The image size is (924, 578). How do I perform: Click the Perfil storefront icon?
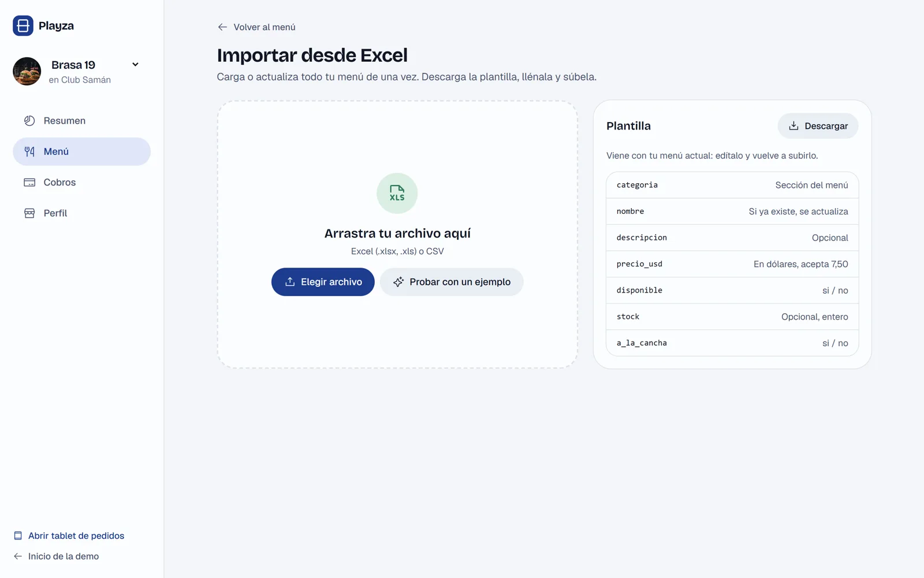click(x=29, y=213)
